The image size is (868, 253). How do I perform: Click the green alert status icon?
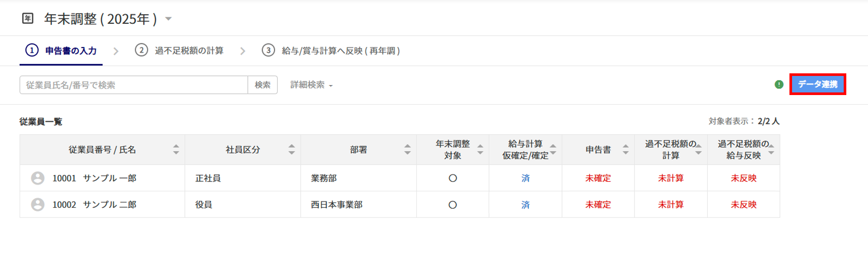pyautogui.click(x=779, y=85)
